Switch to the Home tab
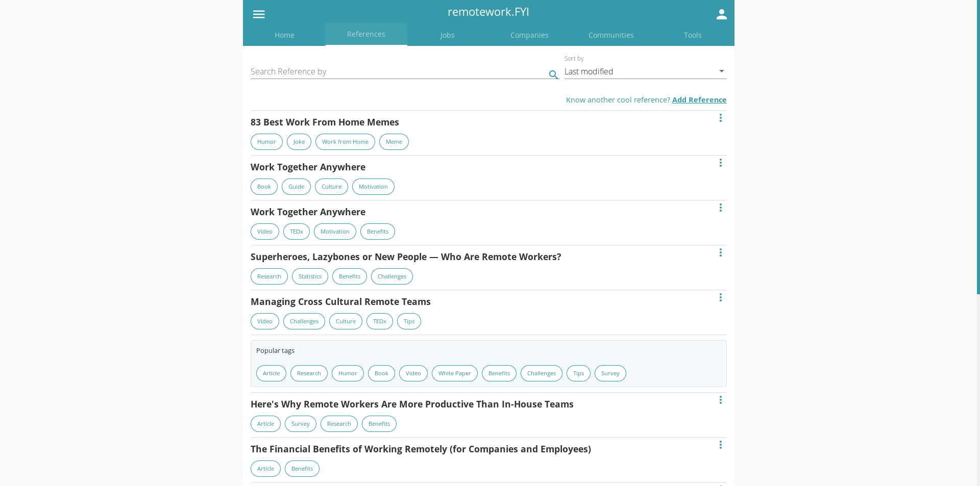The image size is (980, 486). (284, 35)
